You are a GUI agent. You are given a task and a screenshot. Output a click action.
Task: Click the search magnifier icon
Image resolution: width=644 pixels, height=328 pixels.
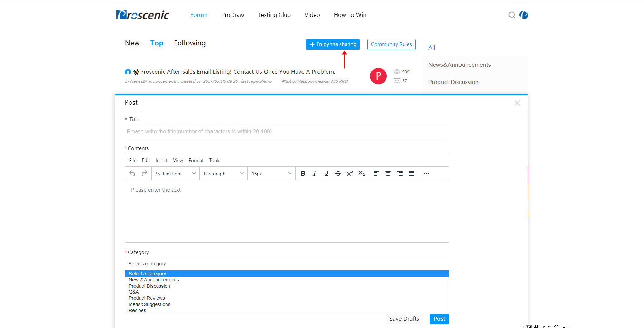(512, 15)
